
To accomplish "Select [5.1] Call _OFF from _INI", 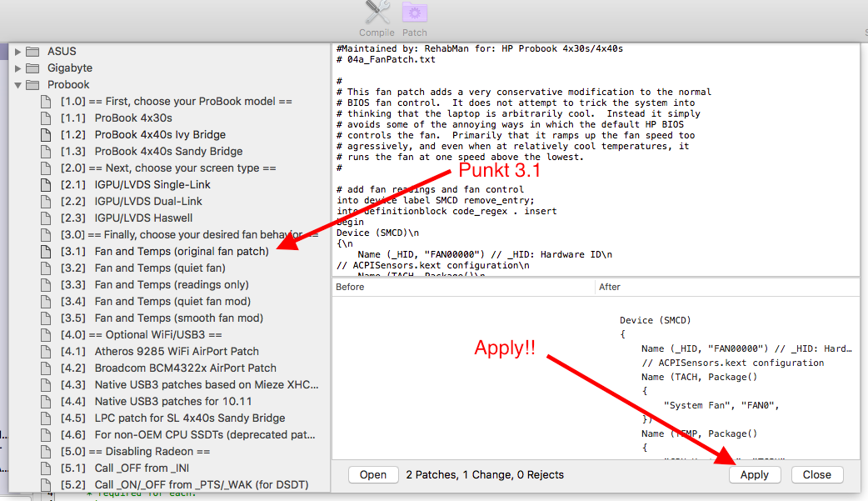I will [x=125, y=468].
